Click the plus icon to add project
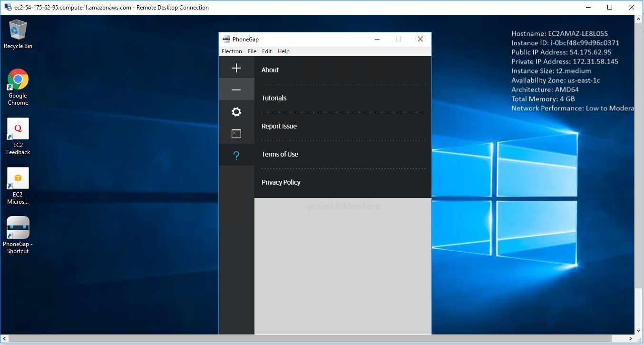The image size is (644, 345). pos(236,68)
